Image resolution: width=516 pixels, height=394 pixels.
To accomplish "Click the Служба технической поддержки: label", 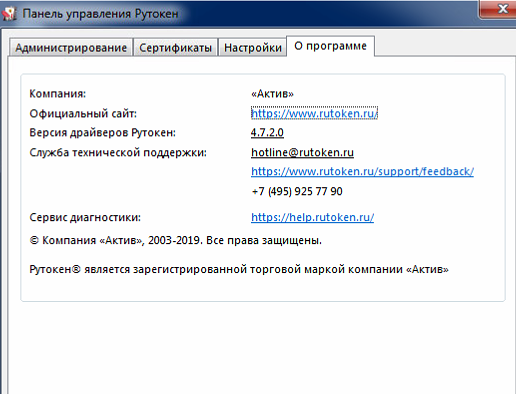I will (x=118, y=153).
